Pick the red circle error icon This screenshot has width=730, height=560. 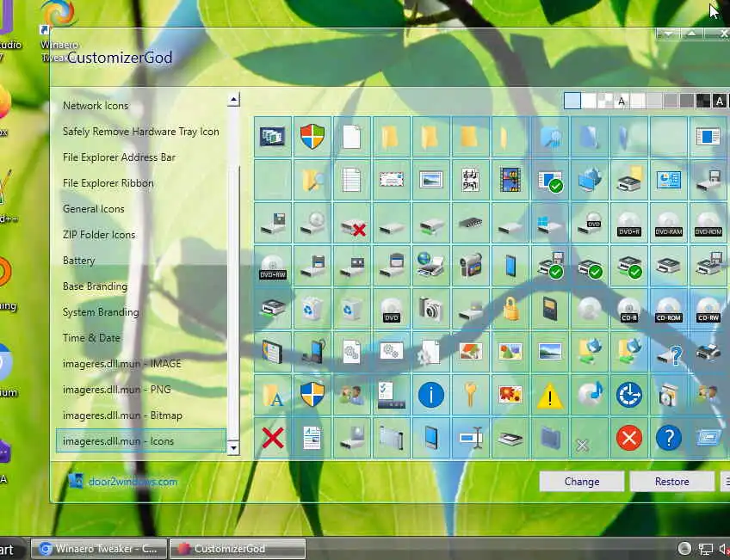pos(629,438)
